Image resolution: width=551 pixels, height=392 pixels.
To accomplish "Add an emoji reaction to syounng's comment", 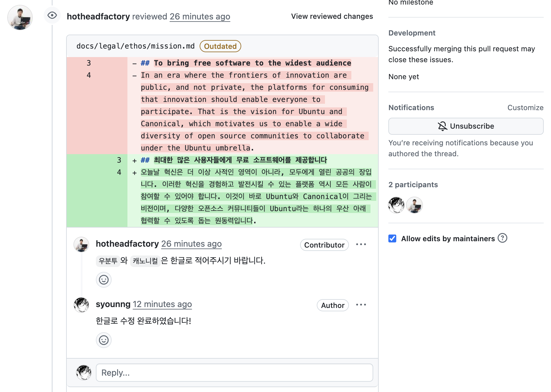I will pyautogui.click(x=104, y=340).
